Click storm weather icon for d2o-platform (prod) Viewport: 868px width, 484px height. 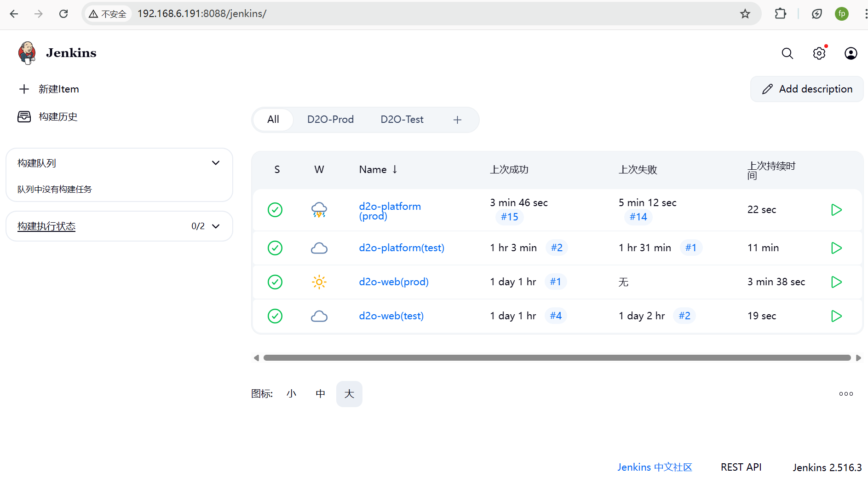319,210
